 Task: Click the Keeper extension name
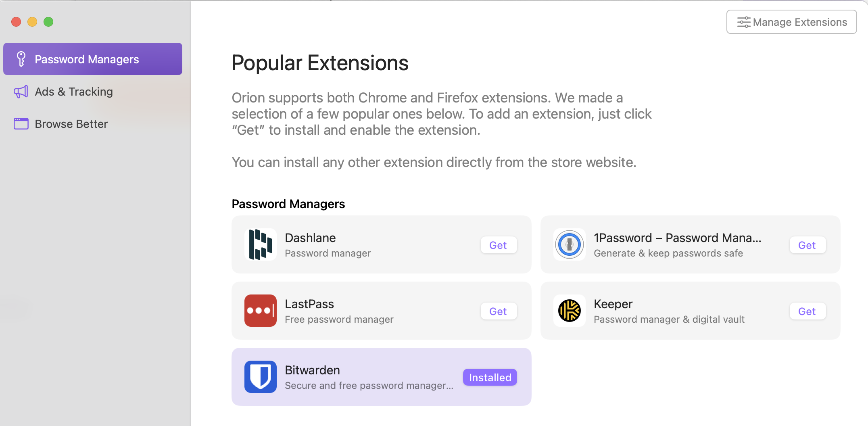tap(613, 304)
